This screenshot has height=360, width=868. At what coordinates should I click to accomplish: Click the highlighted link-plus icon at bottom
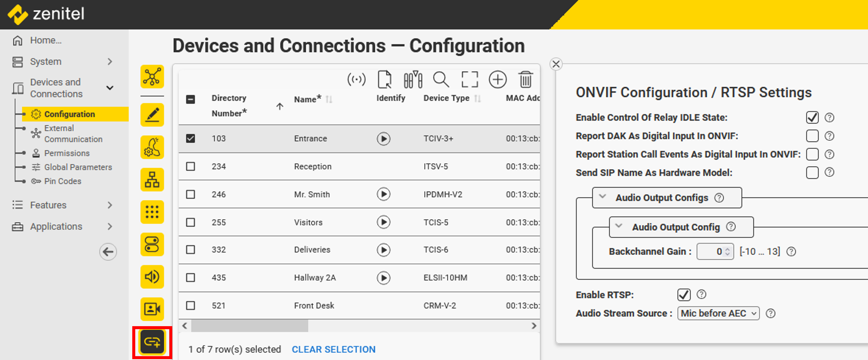coord(152,342)
